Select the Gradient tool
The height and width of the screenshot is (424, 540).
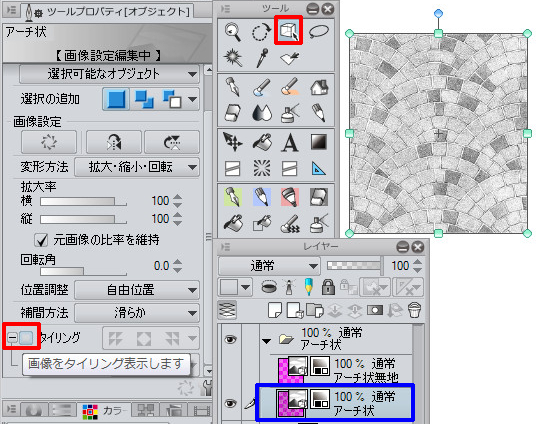319,142
